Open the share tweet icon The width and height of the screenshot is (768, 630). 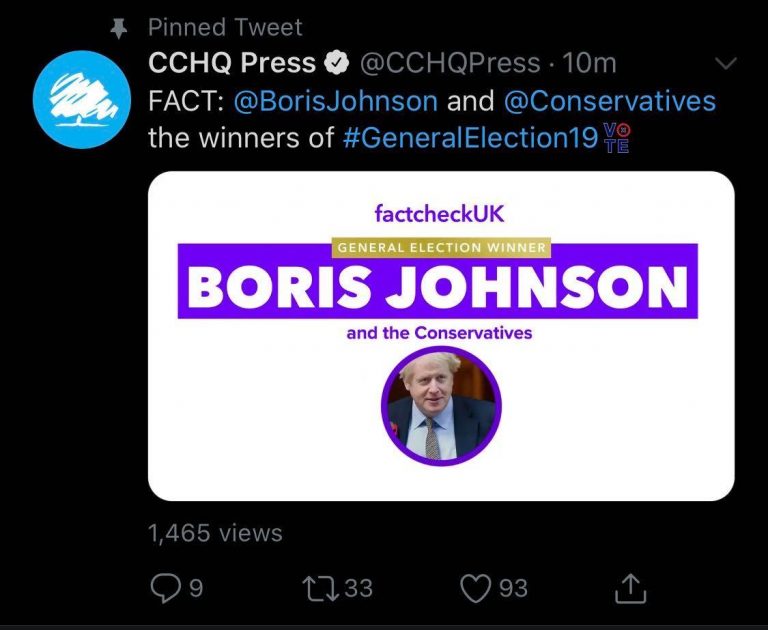629,589
